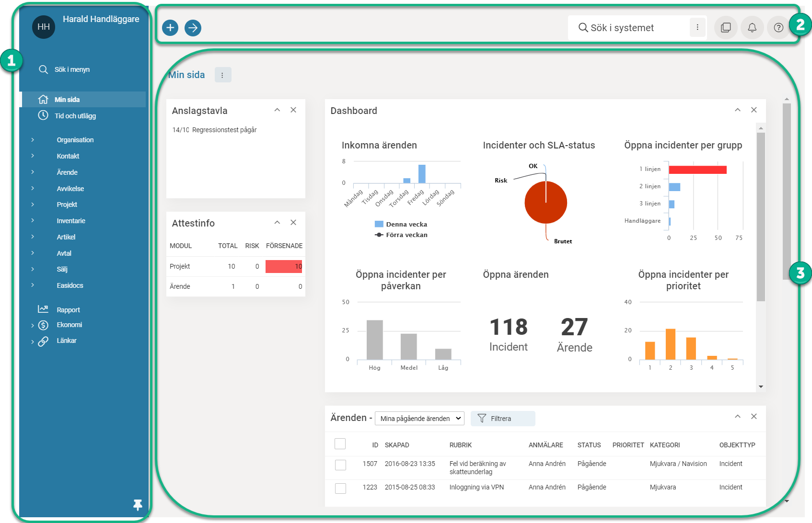
Task: Check the box for ärende 1223
Action: (x=340, y=488)
